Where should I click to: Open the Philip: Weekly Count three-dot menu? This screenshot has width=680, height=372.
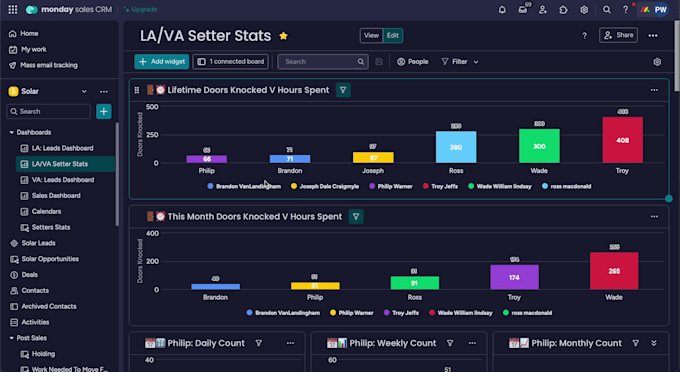pyautogui.click(x=472, y=343)
